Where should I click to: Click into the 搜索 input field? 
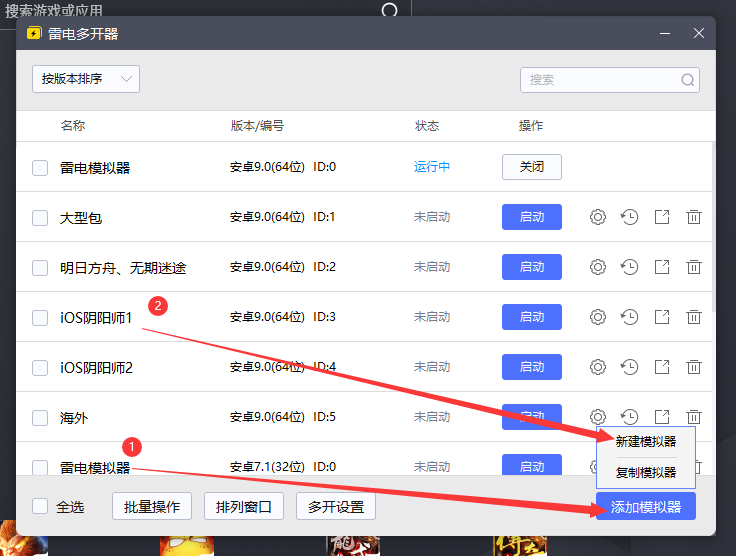point(600,80)
